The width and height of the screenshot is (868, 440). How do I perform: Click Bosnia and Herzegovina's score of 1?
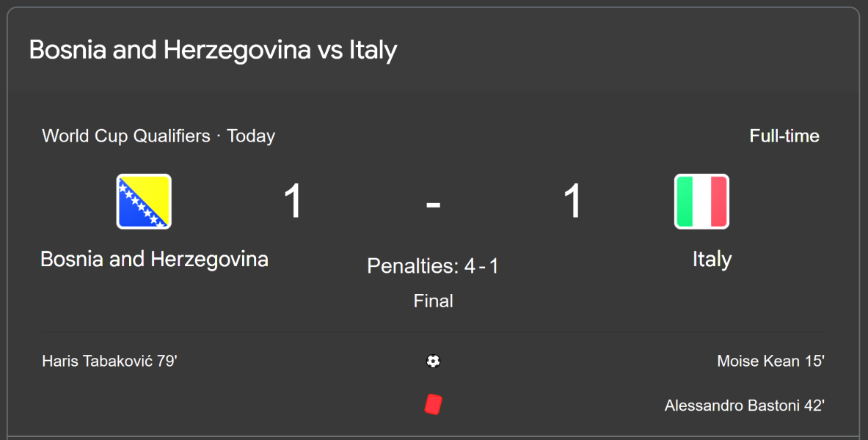tap(293, 202)
